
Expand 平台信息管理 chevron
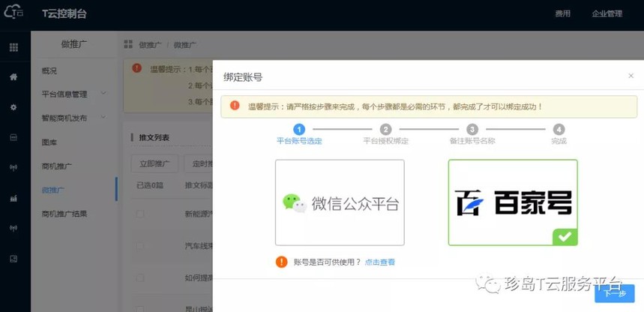103,93
